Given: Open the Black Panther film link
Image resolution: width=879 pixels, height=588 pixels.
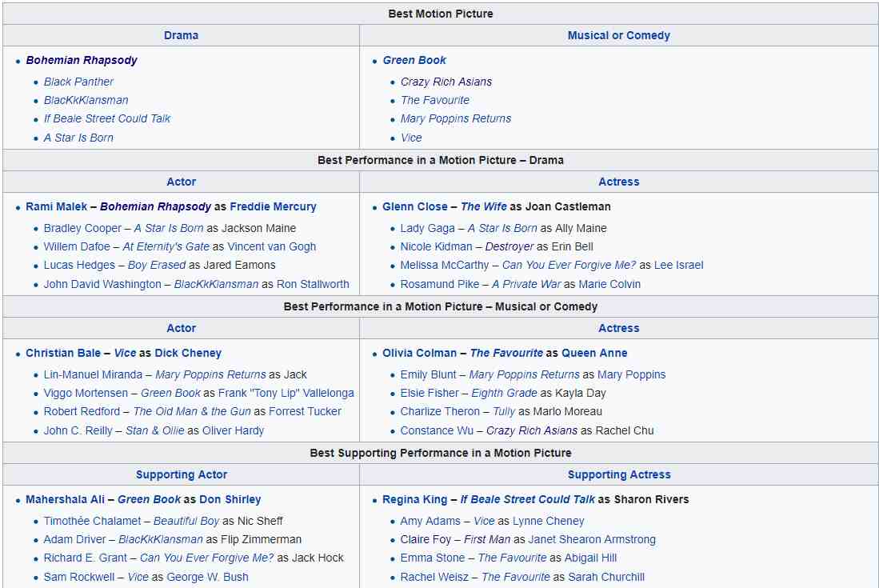Looking at the screenshot, I should (x=78, y=82).
